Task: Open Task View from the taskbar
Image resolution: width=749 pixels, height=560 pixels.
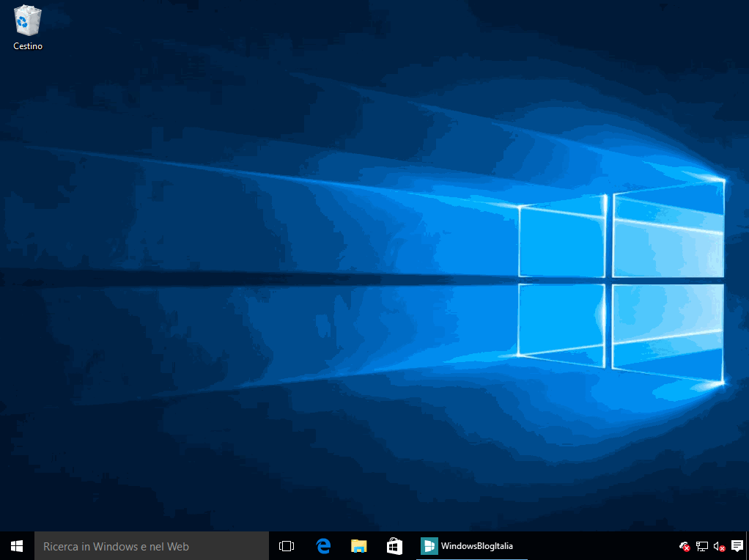Action: pyautogui.click(x=287, y=545)
